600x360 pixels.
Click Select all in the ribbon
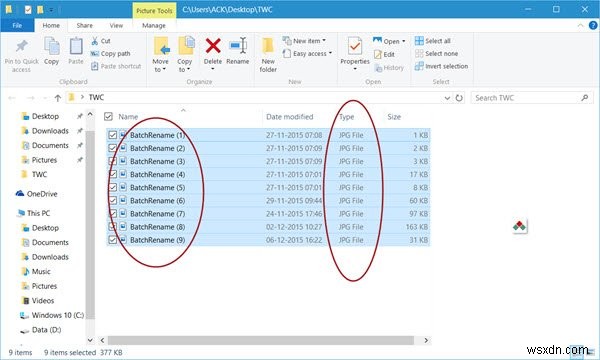click(x=433, y=41)
